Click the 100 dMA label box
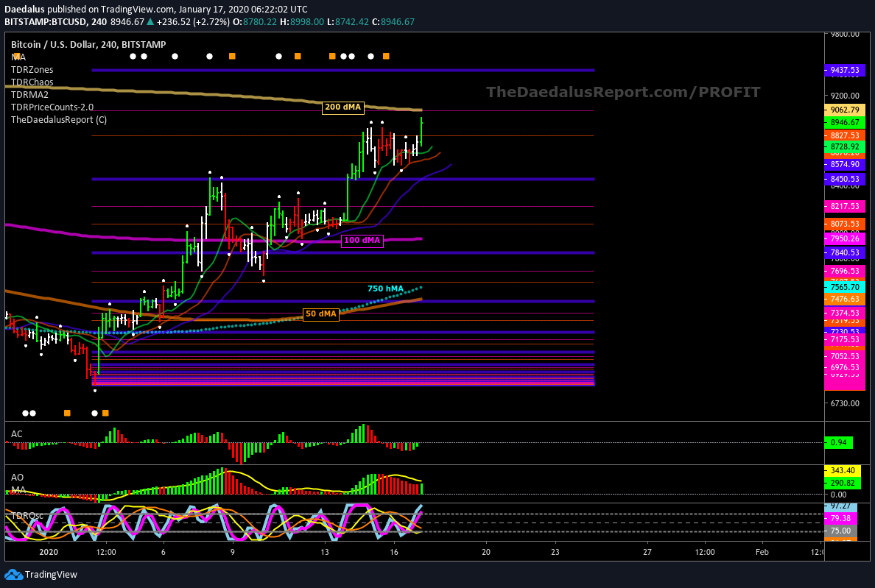The width and height of the screenshot is (875, 588). tap(362, 240)
